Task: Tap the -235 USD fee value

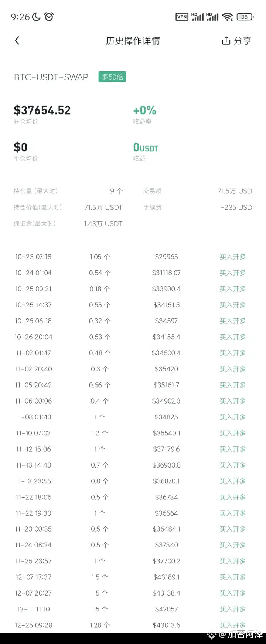Action: click(236, 208)
